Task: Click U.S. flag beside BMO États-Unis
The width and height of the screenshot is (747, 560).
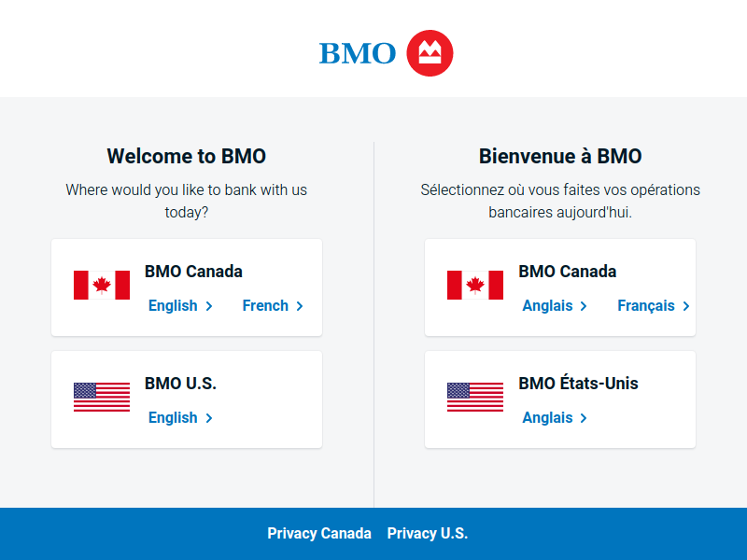Action: 475,398
